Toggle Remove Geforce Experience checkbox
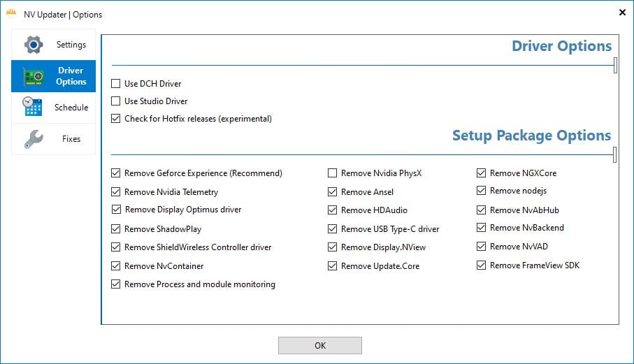Screen dimensions: 634x364 coord(115,173)
